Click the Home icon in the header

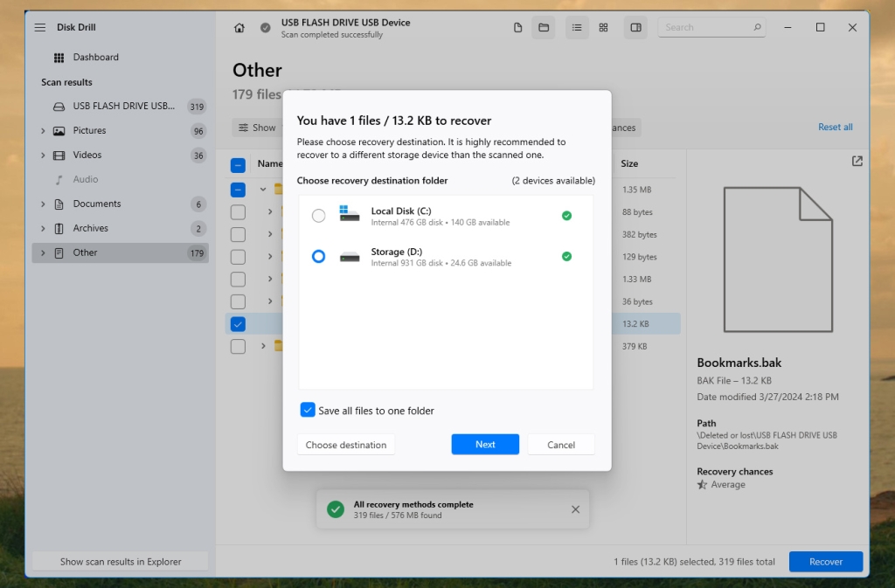tap(239, 27)
